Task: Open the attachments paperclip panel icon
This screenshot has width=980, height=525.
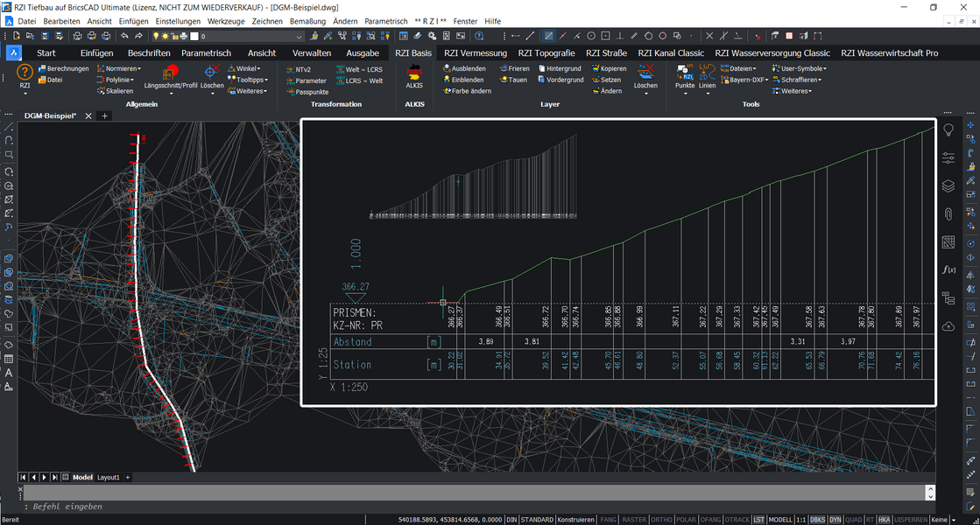Action: pyautogui.click(x=948, y=214)
